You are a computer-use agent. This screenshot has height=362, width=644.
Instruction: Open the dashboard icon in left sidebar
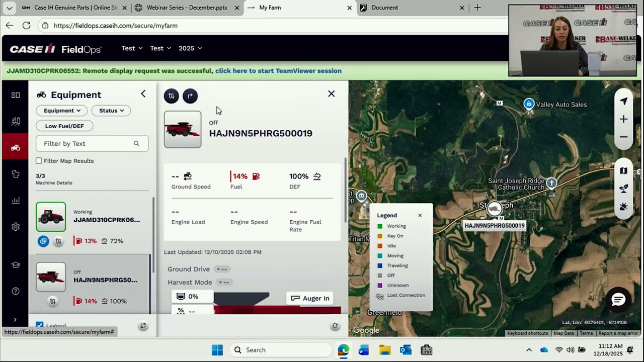pyautogui.click(x=16, y=95)
